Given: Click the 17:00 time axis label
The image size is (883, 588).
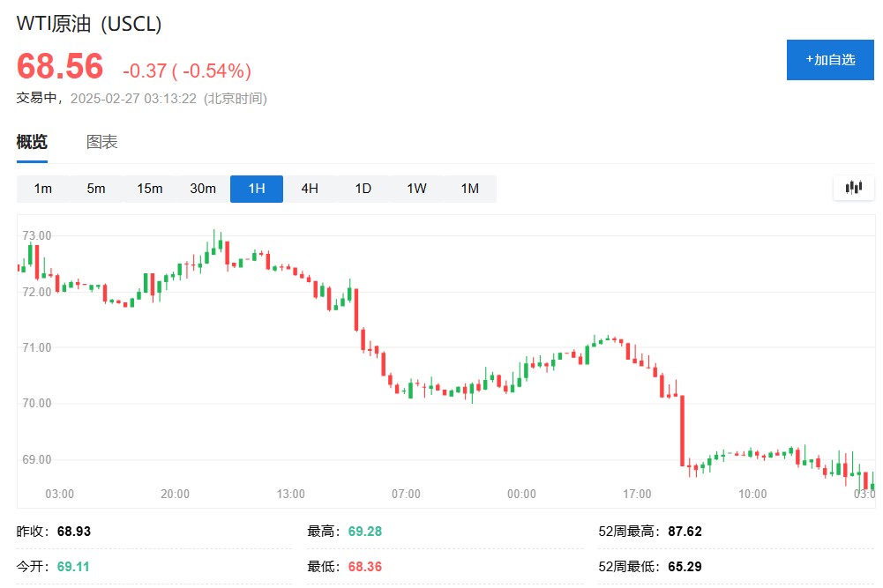Looking at the screenshot, I should click(637, 494).
